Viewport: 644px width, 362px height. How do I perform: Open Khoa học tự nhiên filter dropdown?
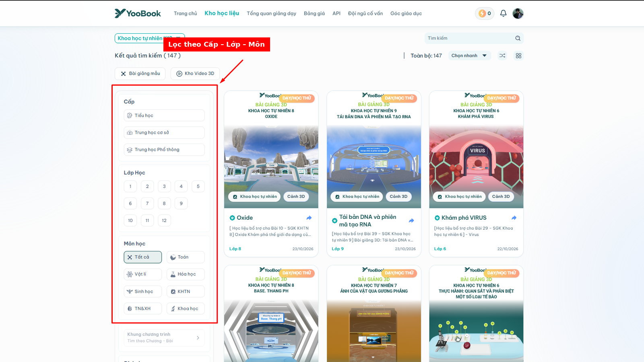click(150, 38)
